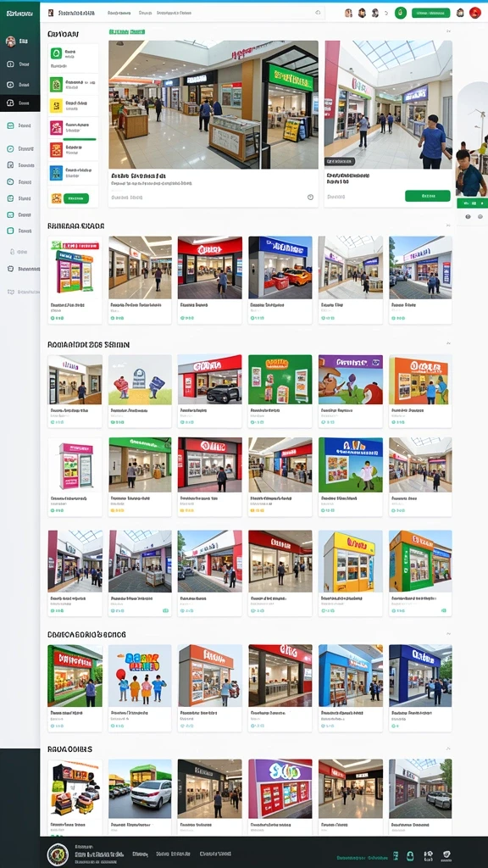Viewport: 488px width, 868px height.
Task: Click the clock icon on the large mall card
Action: point(310,197)
